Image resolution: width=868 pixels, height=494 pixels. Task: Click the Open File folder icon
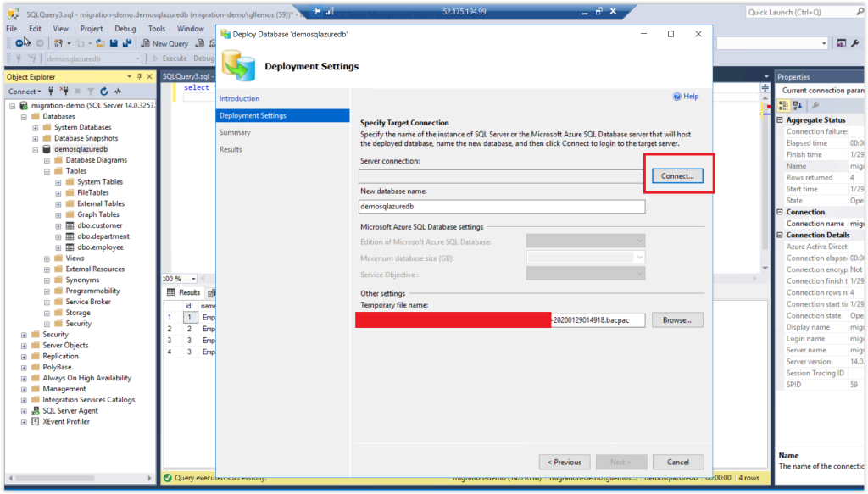point(100,43)
